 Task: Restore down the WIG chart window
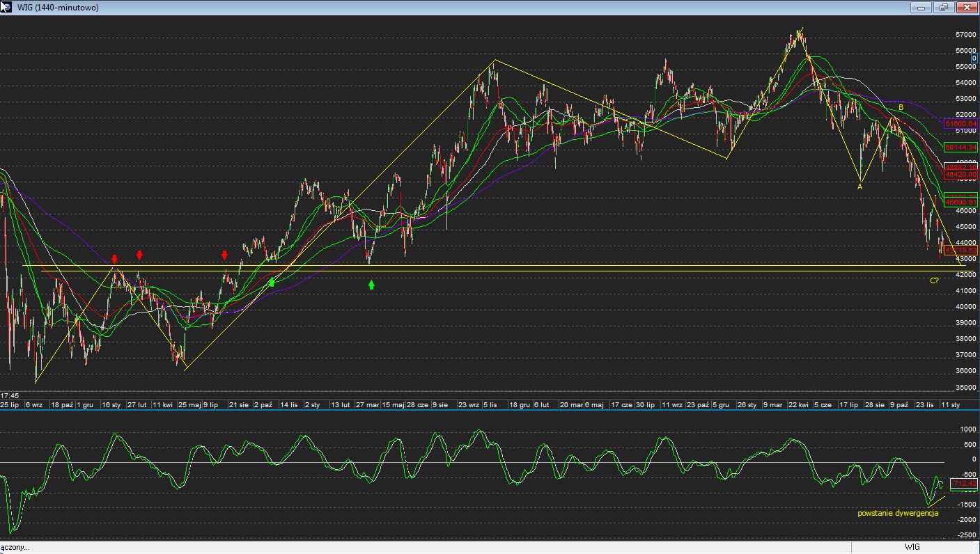pyautogui.click(x=943, y=7)
